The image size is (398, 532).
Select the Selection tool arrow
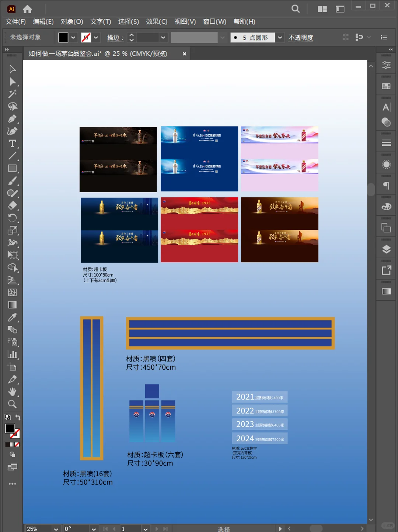(x=13, y=69)
